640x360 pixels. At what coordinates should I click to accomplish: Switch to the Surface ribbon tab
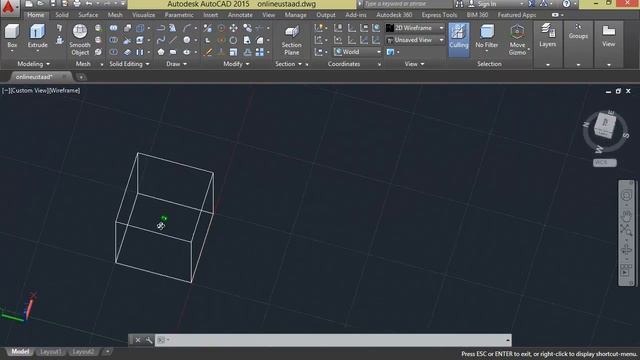coord(88,15)
